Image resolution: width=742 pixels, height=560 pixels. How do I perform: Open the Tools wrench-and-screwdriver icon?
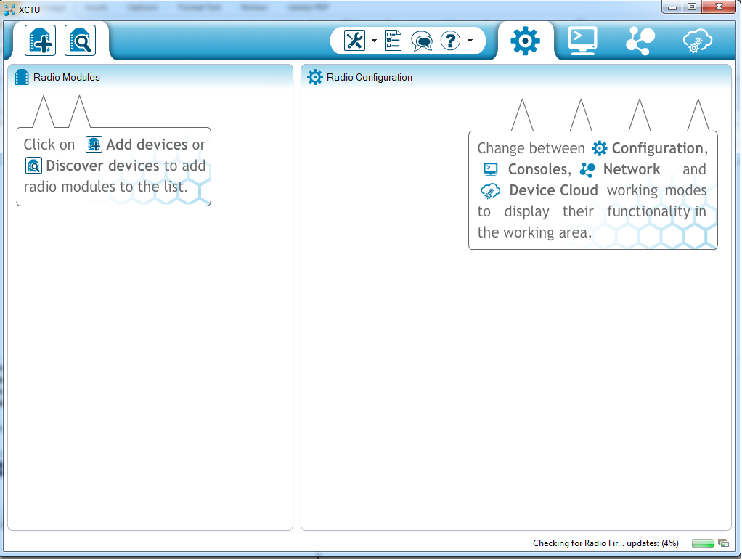[x=354, y=41]
